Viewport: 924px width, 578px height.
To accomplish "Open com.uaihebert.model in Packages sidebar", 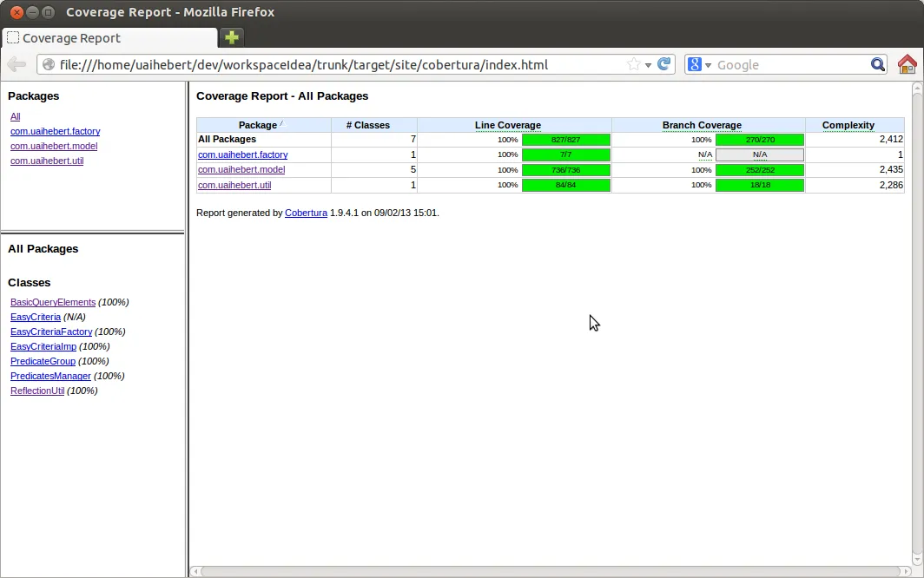I will 54,146.
